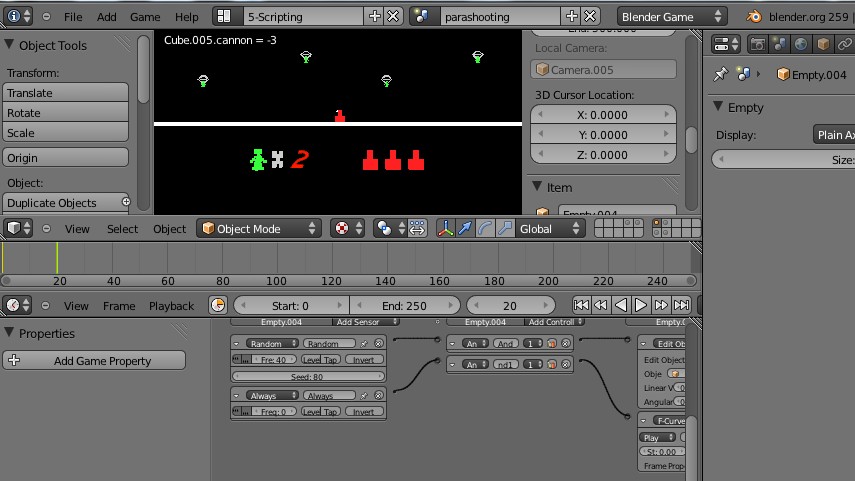Screen dimensions: 855x481
Task: Jump to the last frame
Action: click(681, 305)
